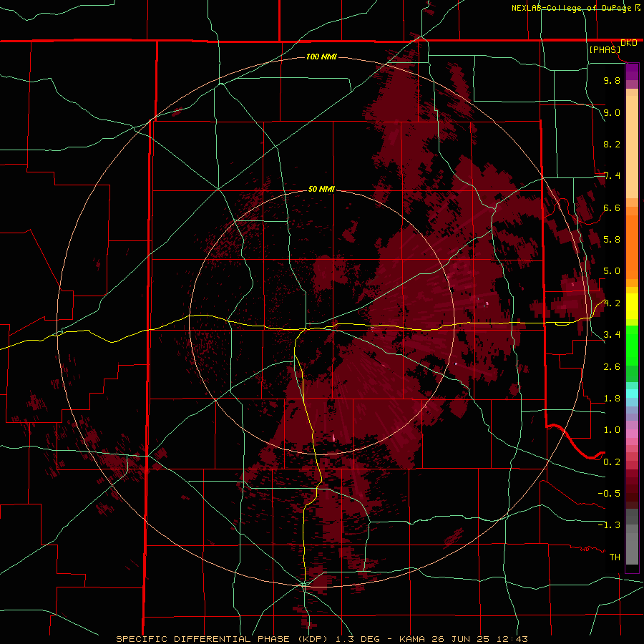The width and height of the screenshot is (644, 644).
Task: Click the [PHAS] legend title
Action: [x=605, y=49]
